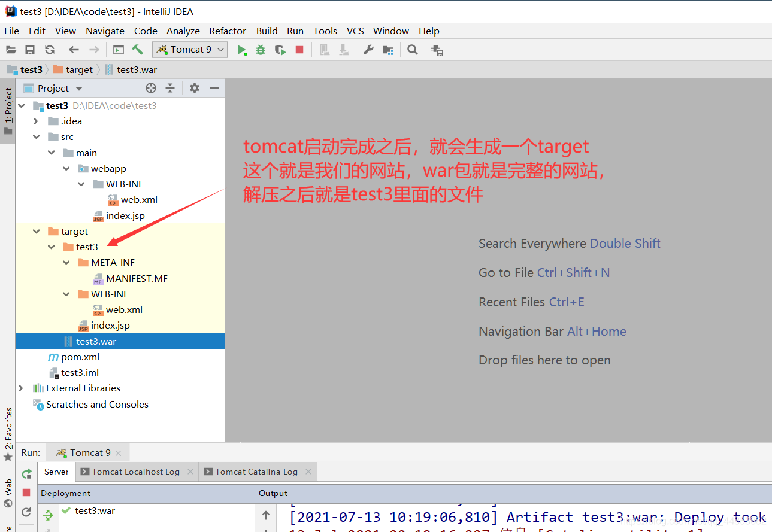Select MANIFEST.MF file

pos(130,278)
